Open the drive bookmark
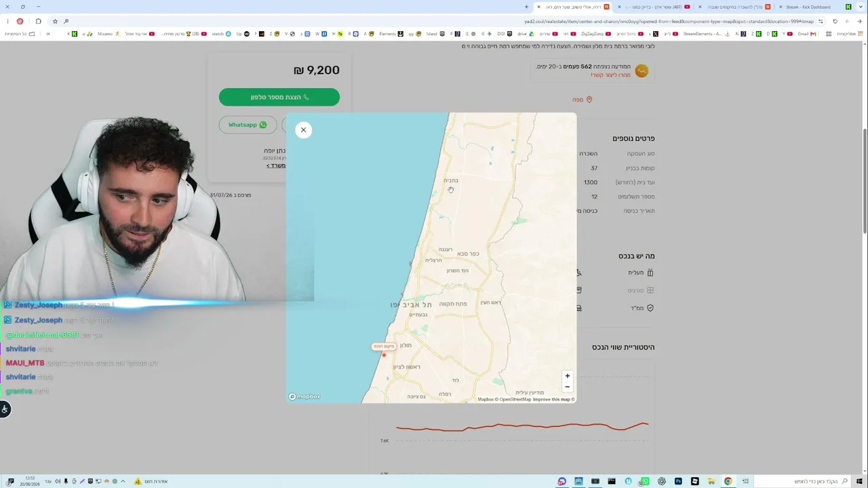This screenshot has width=868, height=488. (526, 33)
